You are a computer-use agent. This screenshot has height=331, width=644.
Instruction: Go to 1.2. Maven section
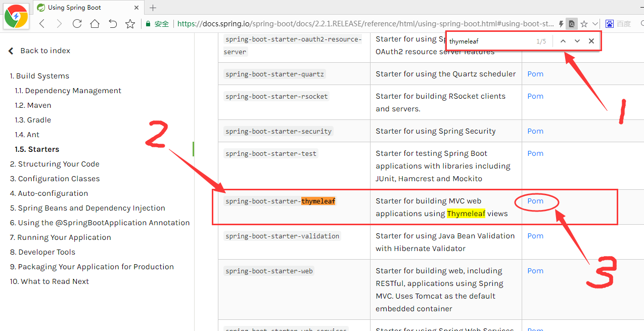pos(33,105)
